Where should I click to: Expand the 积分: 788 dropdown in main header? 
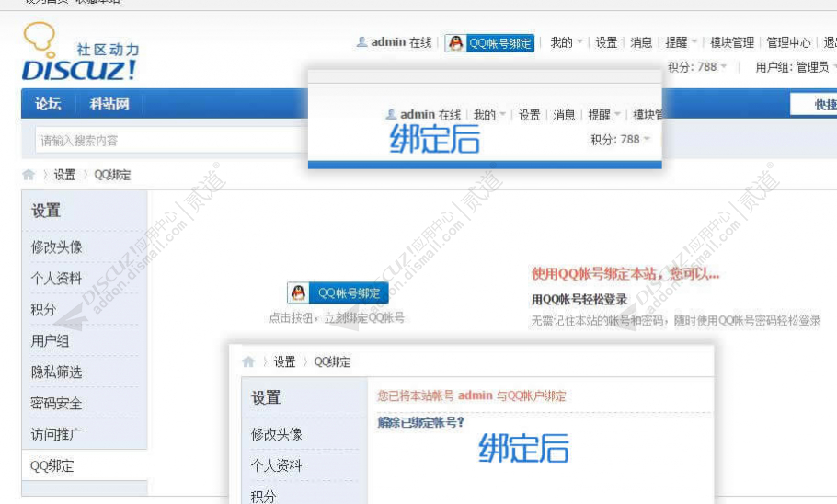[x=696, y=67]
